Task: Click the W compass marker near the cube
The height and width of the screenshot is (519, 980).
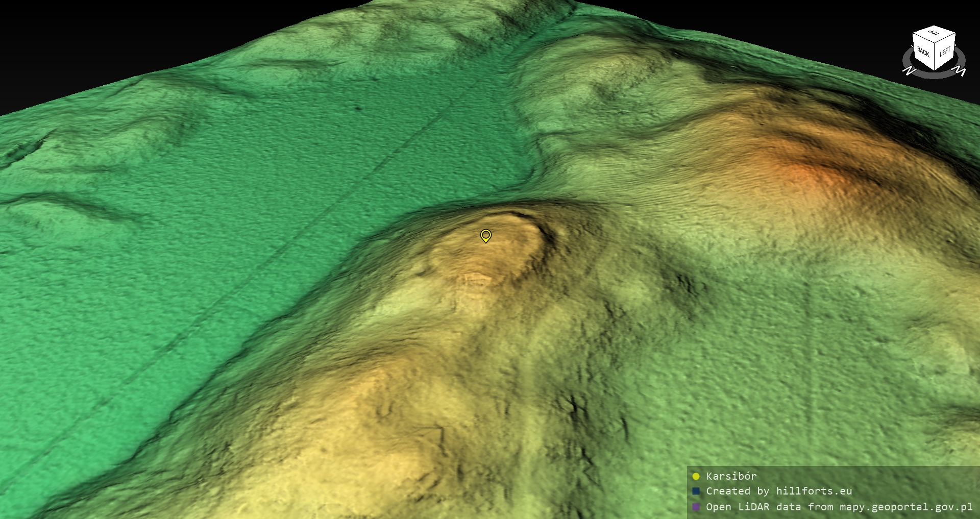Action: pos(960,71)
